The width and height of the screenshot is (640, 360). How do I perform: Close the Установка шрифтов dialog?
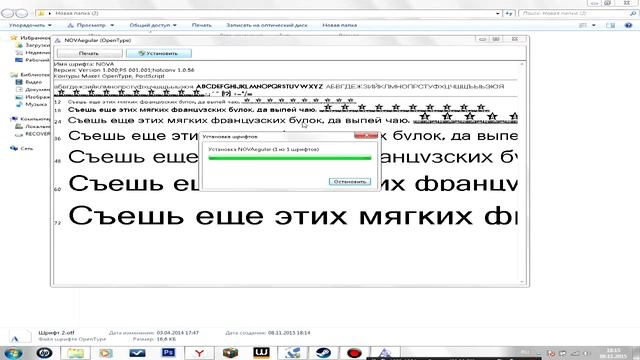[x=366, y=136]
